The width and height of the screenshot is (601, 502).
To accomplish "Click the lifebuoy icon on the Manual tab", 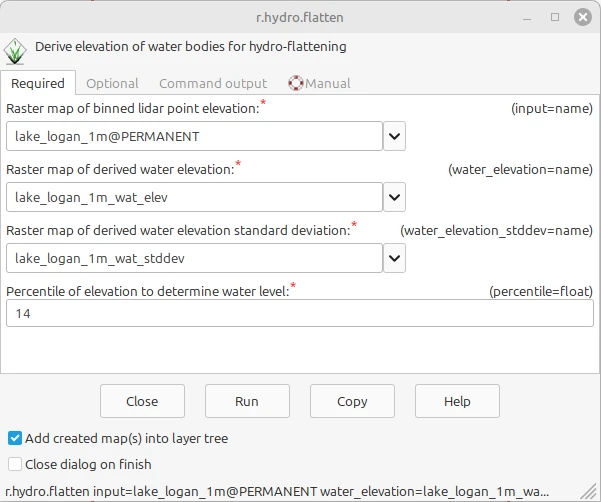I will point(296,83).
